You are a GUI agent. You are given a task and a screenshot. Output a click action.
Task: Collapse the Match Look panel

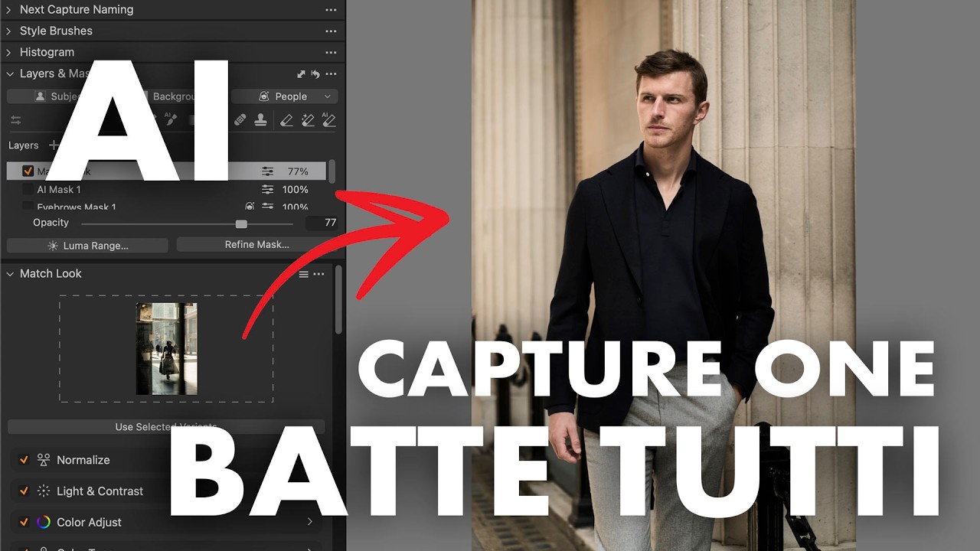pos(10,274)
